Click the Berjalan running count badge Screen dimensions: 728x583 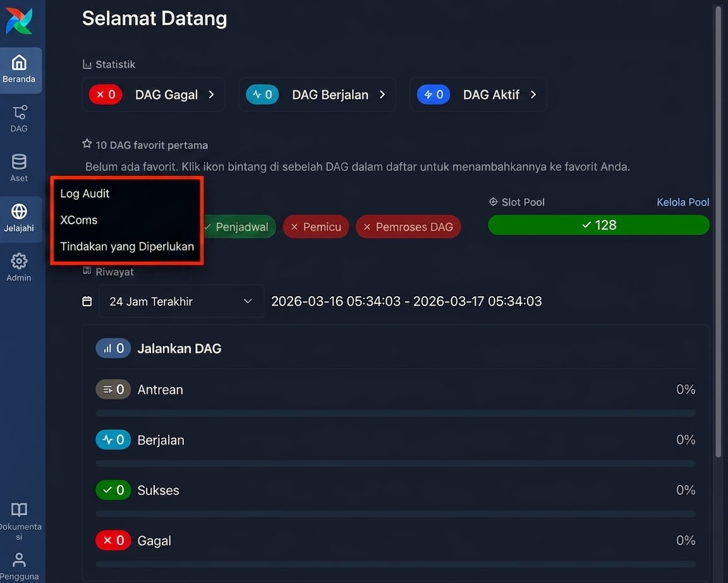(113, 439)
